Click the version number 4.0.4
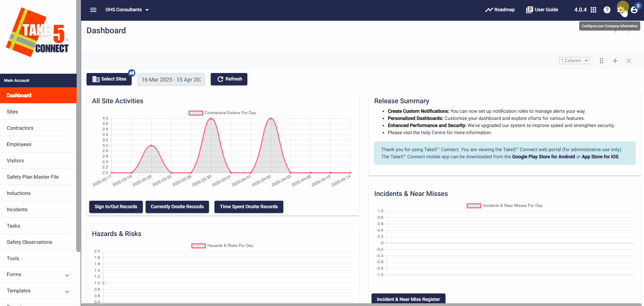 click(580, 10)
